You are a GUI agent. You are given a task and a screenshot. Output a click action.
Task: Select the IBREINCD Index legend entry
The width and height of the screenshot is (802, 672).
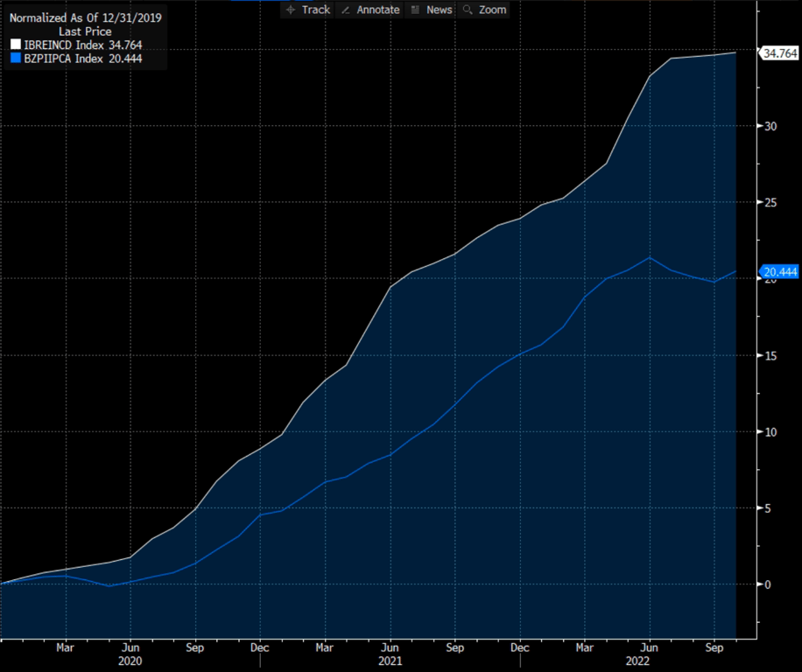76,45
